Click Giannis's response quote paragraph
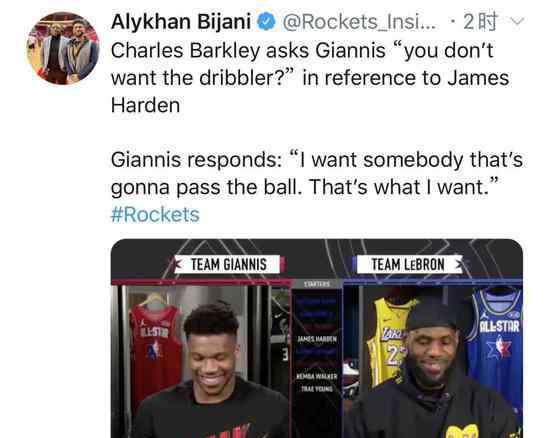 point(317,173)
